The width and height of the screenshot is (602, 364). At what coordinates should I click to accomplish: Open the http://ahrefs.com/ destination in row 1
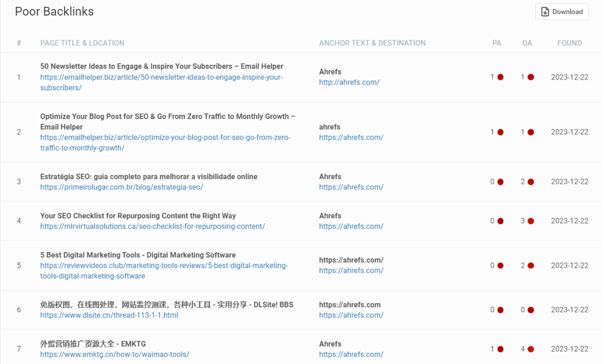pyautogui.click(x=350, y=83)
